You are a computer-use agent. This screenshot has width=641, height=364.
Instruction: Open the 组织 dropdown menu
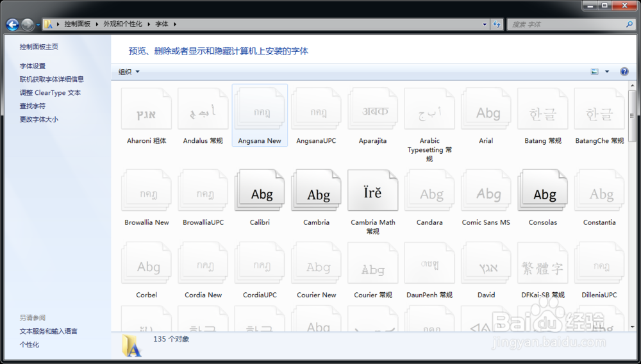click(129, 72)
